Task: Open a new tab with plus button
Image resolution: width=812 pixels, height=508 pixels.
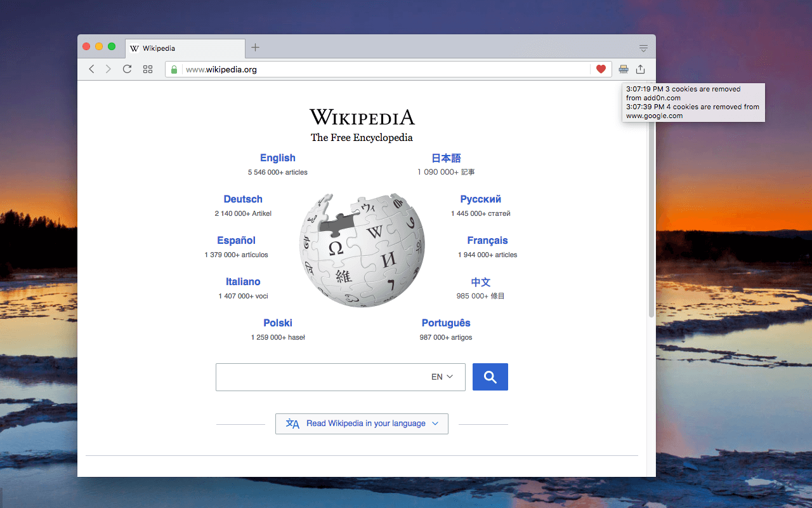Action: click(x=255, y=48)
